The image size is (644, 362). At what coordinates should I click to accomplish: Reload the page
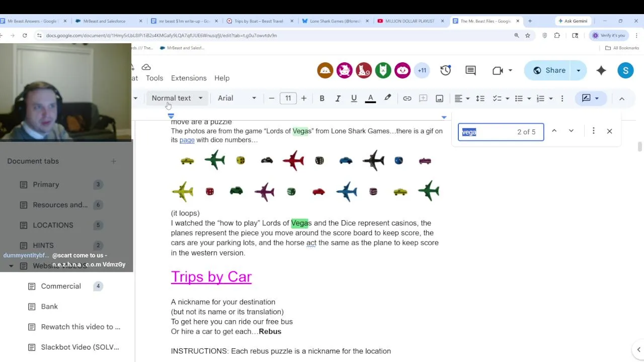(25, 36)
